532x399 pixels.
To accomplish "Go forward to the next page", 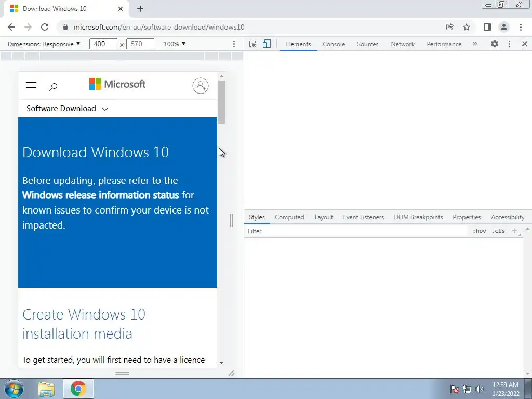I will (x=28, y=27).
